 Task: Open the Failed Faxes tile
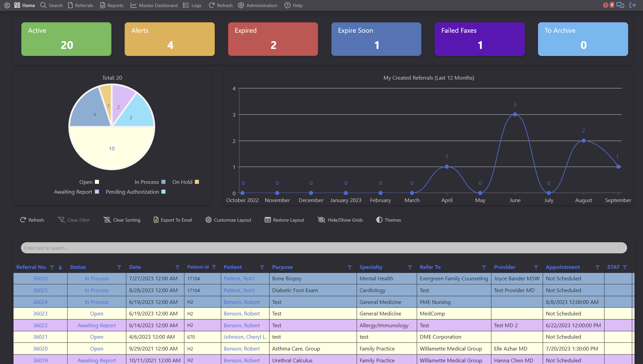[480, 39]
